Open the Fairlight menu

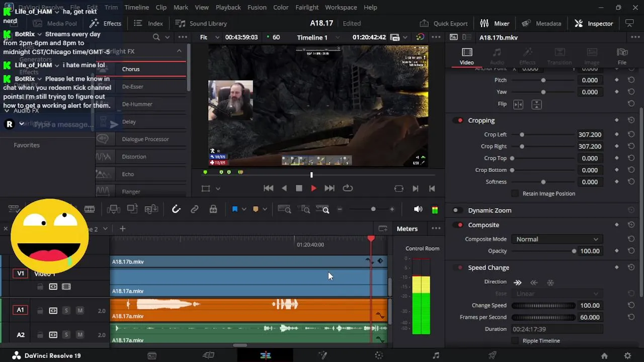click(307, 7)
